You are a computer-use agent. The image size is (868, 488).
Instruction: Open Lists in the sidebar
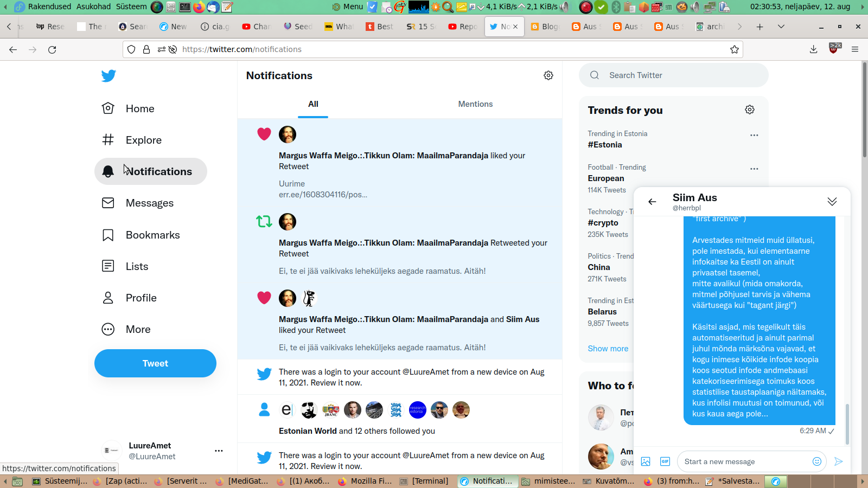(125, 266)
